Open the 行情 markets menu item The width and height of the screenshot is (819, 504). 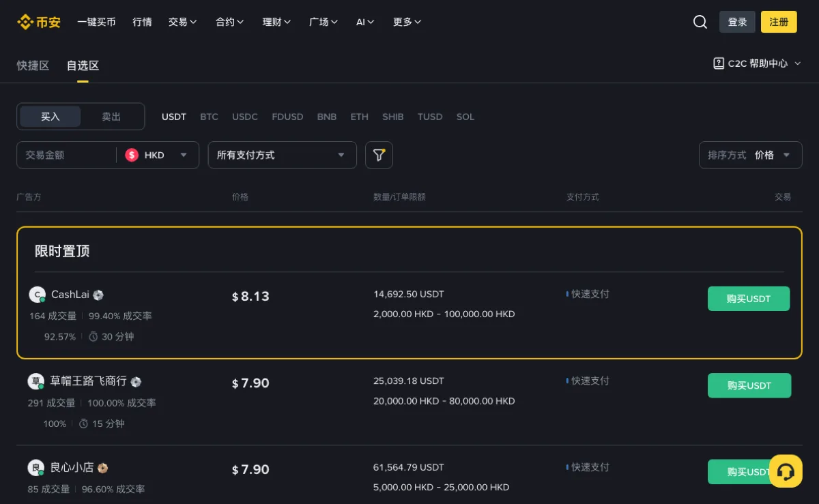coord(142,22)
